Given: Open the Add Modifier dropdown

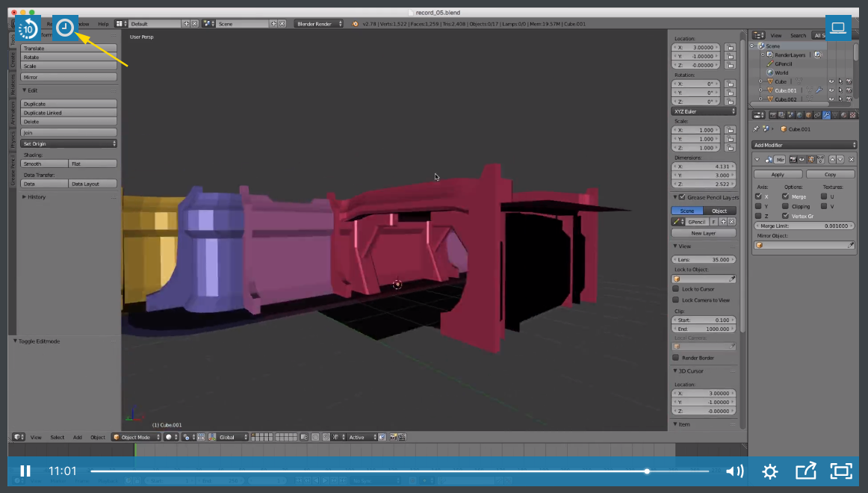Looking at the screenshot, I should point(804,145).
